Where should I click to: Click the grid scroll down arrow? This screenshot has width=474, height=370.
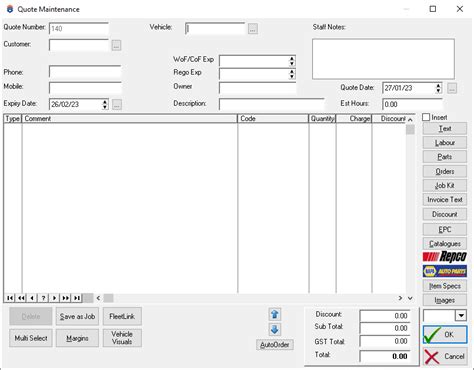tap(410, 298)
